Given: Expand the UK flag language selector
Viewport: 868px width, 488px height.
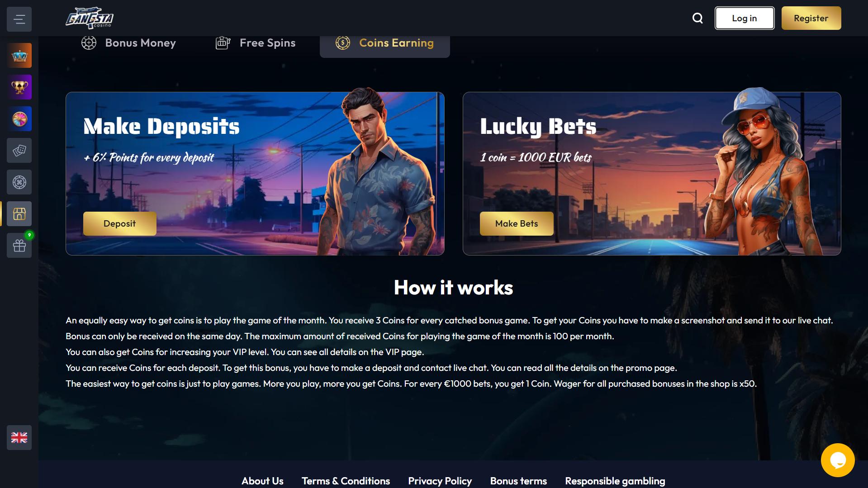Looking at the screenshot, I should [19, 437].
